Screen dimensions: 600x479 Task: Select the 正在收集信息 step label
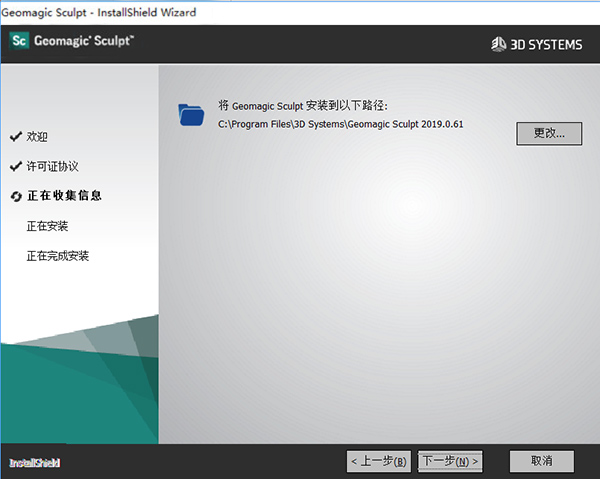coord(64,196)
